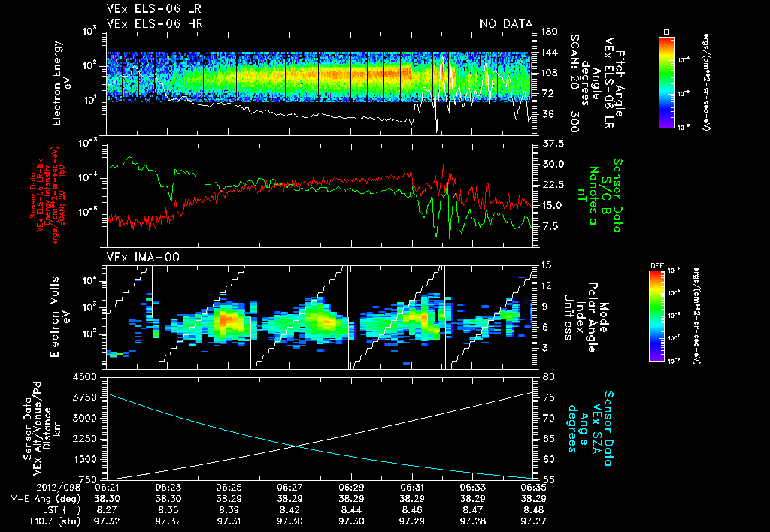Click where altitude and SZA lines cross
The image size is (770, 532).
pyautogui.click(x=296, y=446)
